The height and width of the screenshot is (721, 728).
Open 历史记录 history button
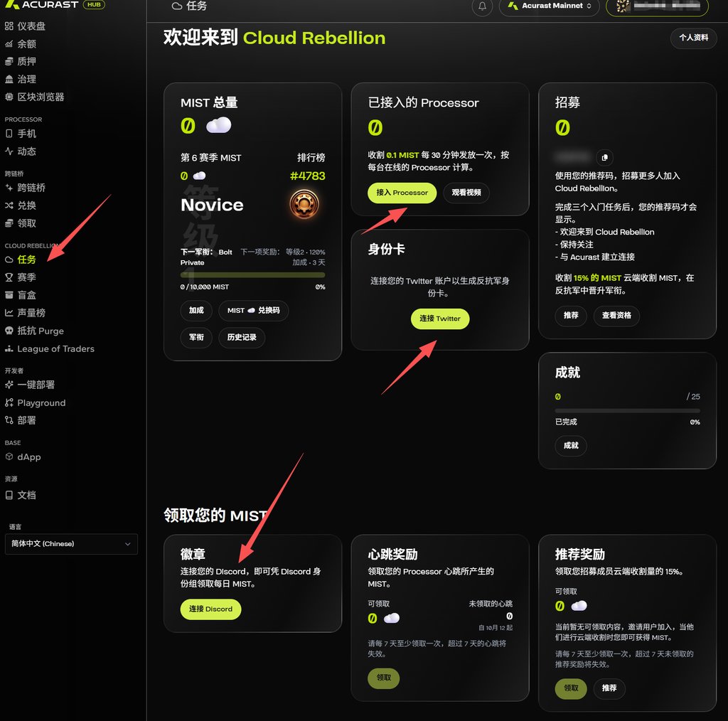242,338
